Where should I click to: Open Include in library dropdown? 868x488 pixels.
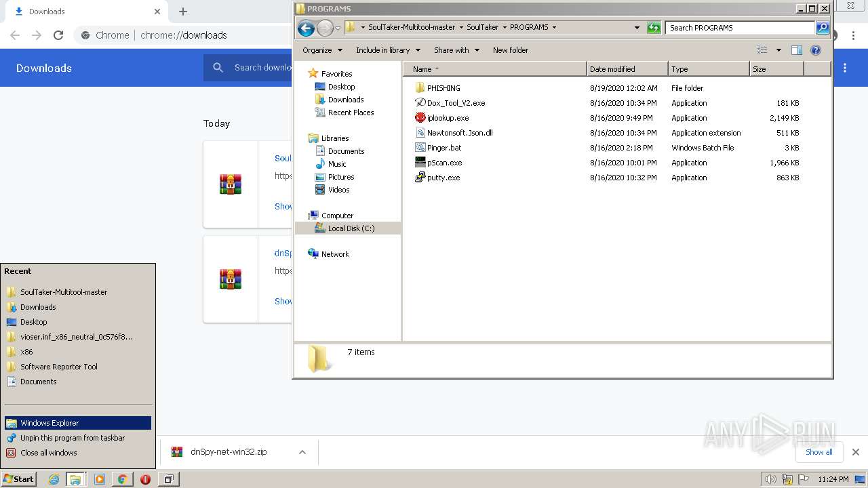pyautogui.click(x=388, y=50)
